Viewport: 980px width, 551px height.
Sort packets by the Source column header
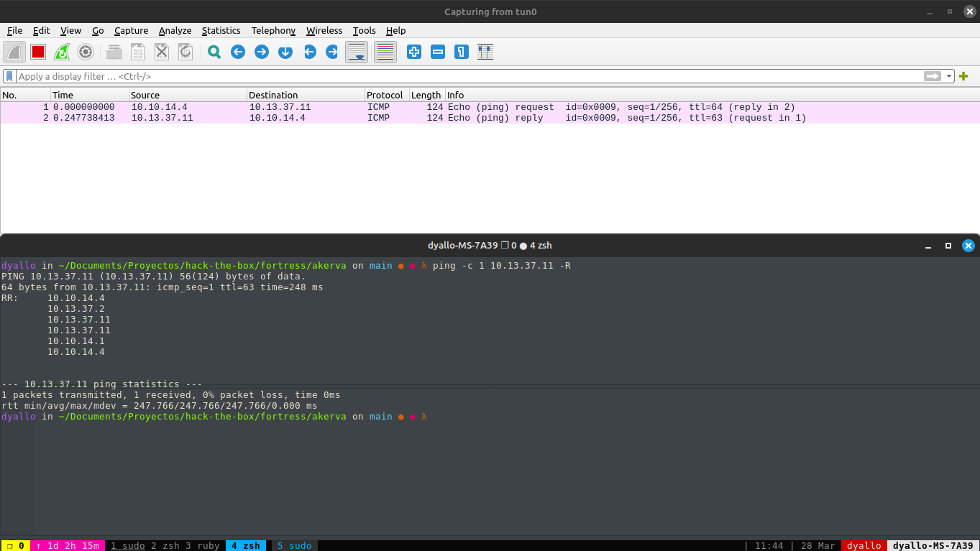click(188, 95)
